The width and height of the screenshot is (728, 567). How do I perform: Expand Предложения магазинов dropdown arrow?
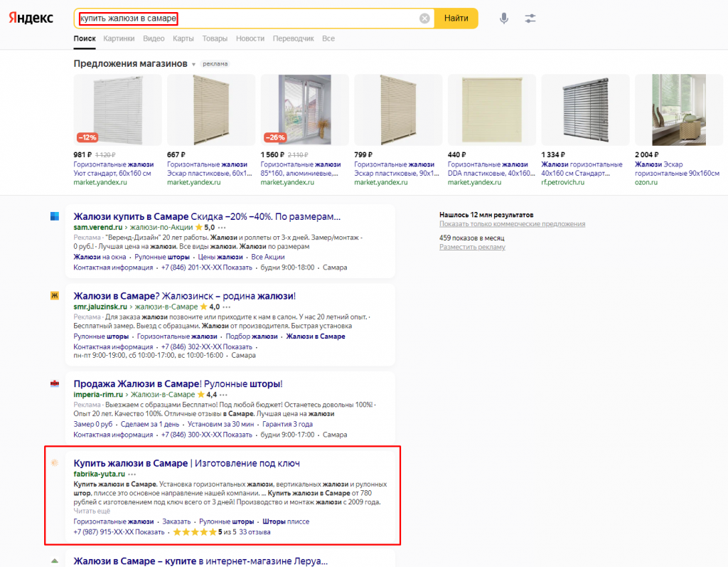tap(193, 65)
